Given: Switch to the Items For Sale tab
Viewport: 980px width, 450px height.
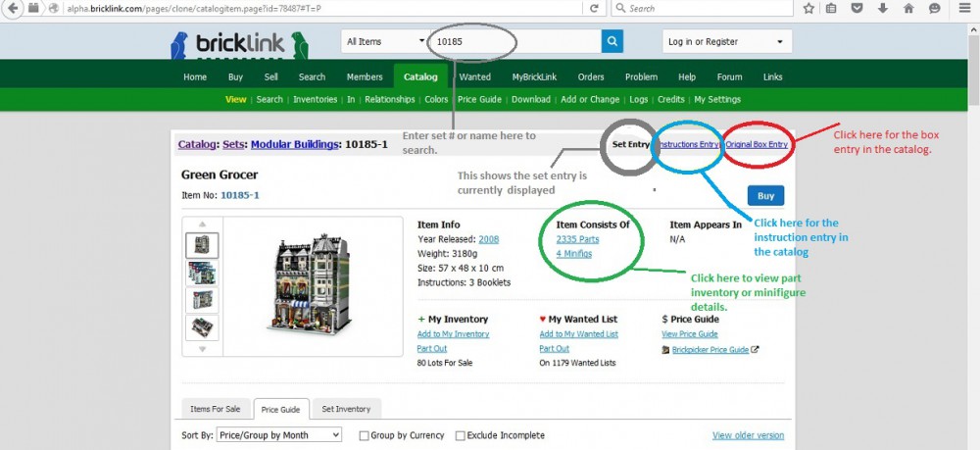Looking at the screenshot, I should (x=215, y=409).
